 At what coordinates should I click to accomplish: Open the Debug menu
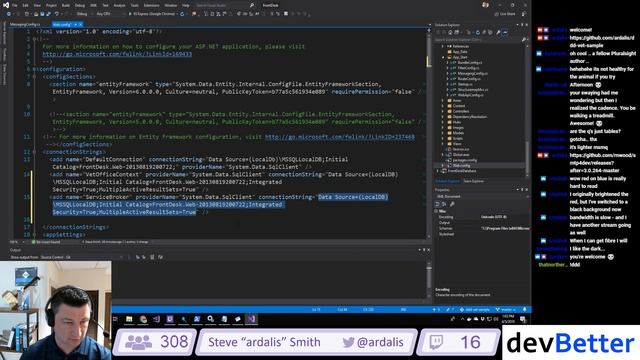pos(80,5)
